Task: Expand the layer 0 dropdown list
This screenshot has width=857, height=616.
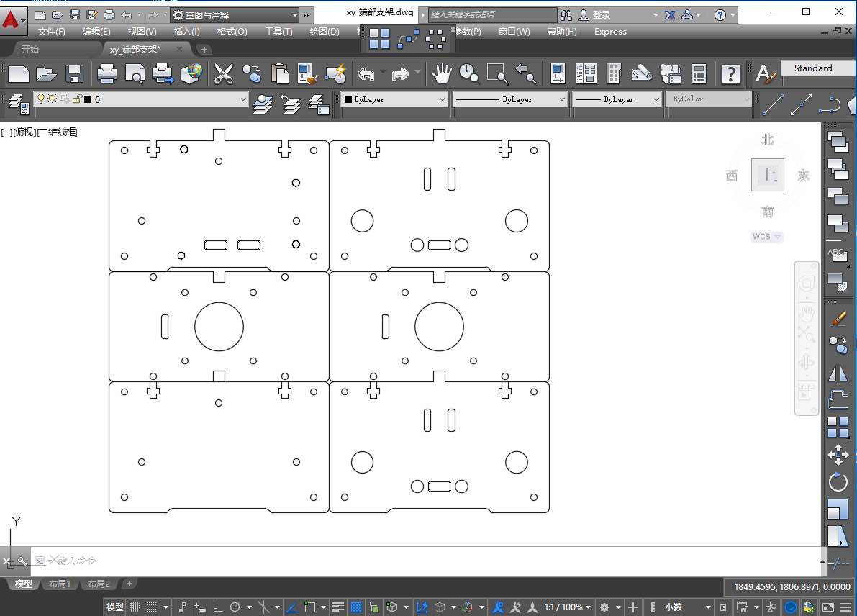Action: (x=243, y=99)
